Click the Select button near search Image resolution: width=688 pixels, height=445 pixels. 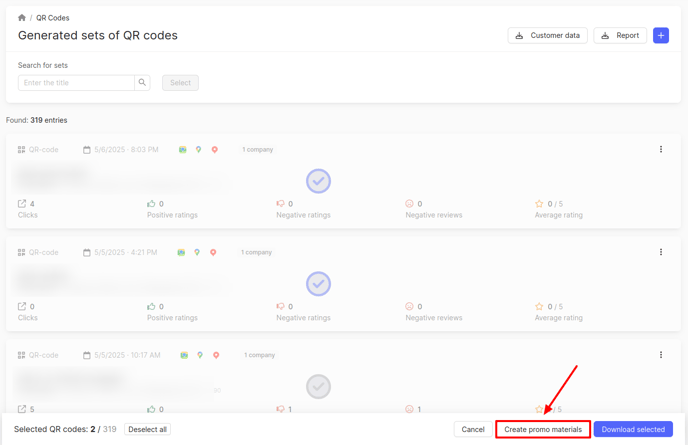180,83
